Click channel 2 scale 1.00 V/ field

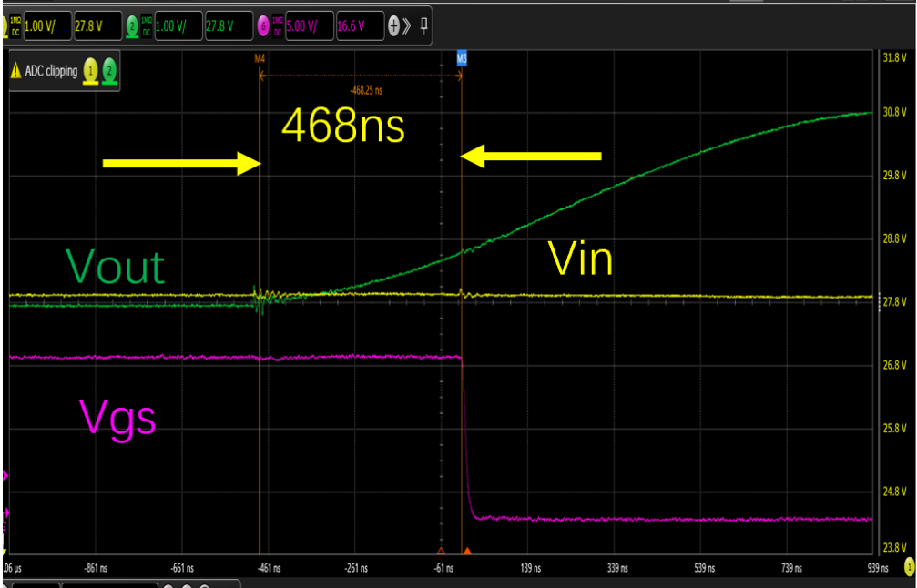(x=178, y=26)
